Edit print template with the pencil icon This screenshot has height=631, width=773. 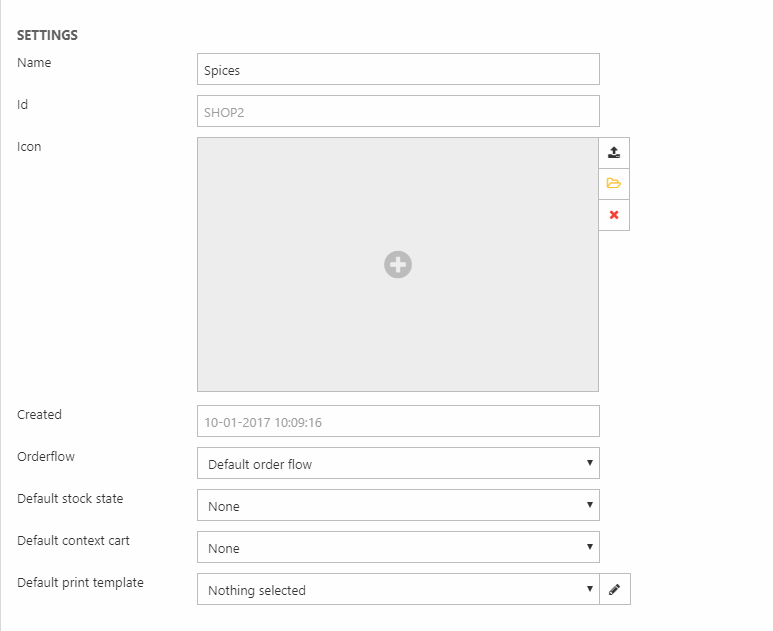click(x=615, y=590)
